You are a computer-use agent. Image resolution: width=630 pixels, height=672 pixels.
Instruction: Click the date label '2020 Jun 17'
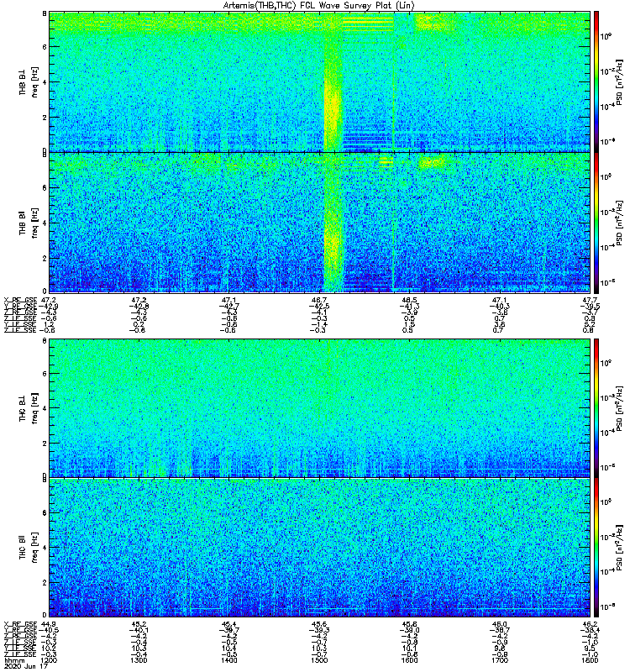pos(26,666)
